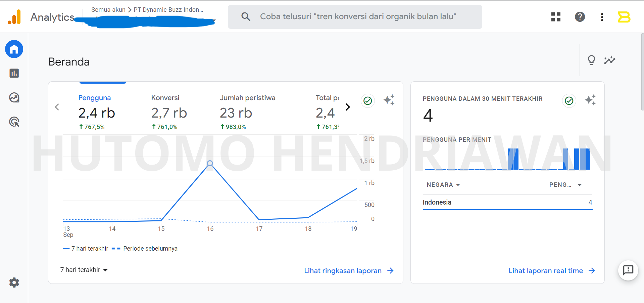Screen dimensions: 644x303
Task: Click the sparkle insights icon on overview card
Action: pyautogui.click(x=389, y=100)
